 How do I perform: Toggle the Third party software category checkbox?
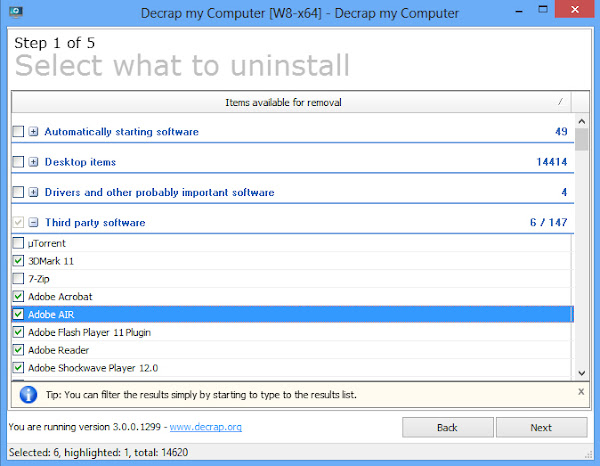coord(18,222)
